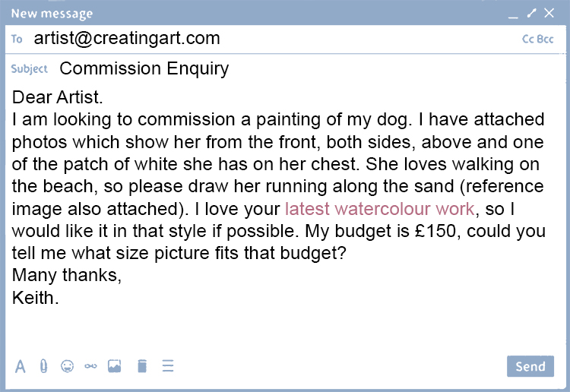The image size is (570, 392).
Task: Open the emoji picker
Action: tap(67, 366)
